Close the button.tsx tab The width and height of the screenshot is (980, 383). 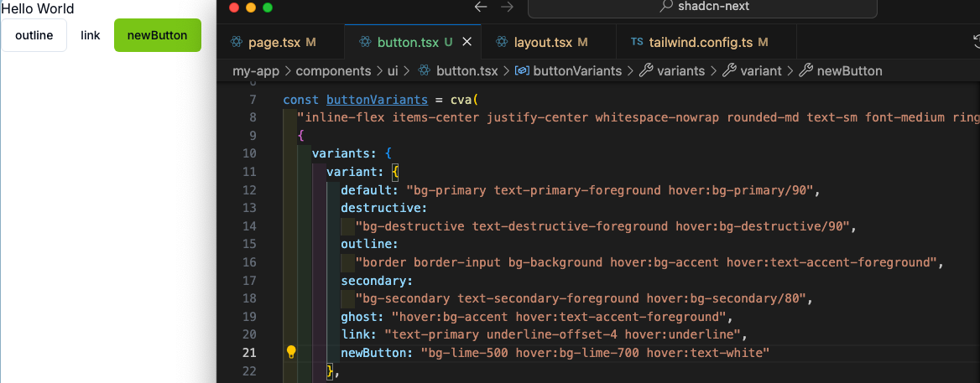[467, 43]
